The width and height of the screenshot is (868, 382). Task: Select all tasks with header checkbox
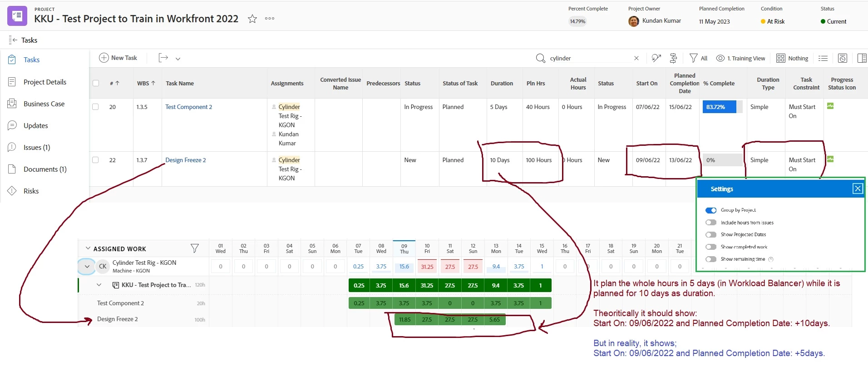[96, 83]
